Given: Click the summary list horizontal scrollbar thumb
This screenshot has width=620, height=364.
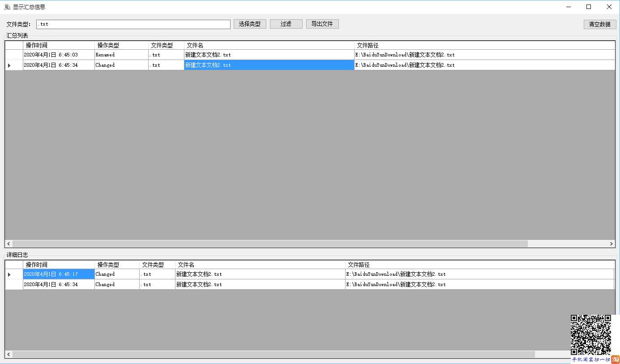Looking at the screenshot, I should (270, 244).
